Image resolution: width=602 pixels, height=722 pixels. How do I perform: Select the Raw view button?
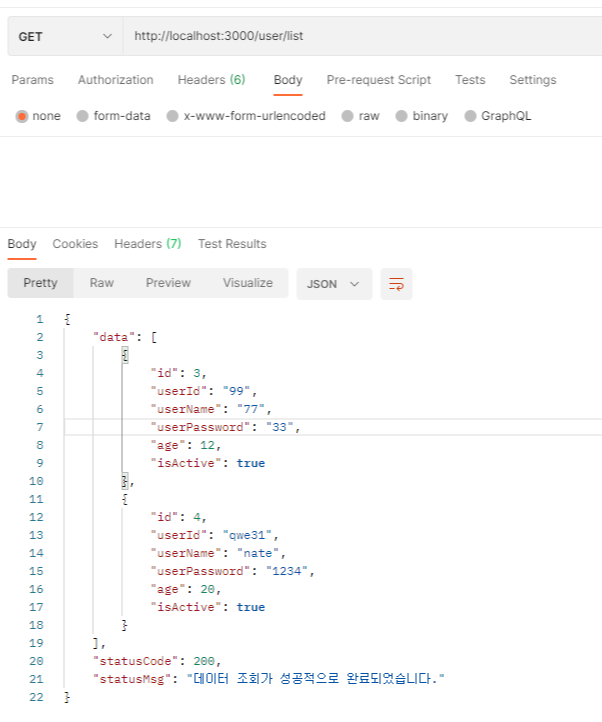pyautogui.click(x=102, y=283)
